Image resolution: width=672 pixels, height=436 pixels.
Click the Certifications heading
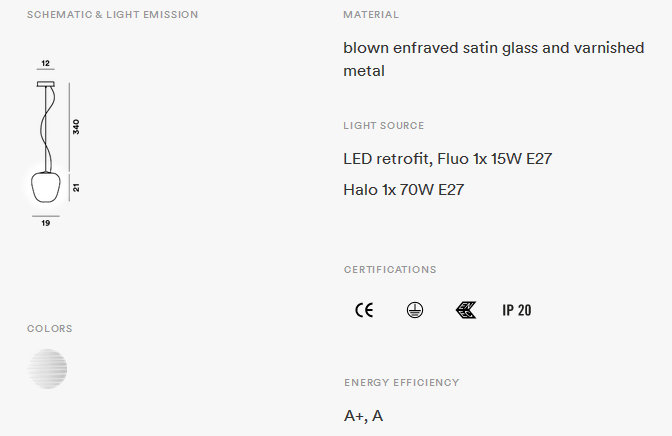click(x=390, y=270)
